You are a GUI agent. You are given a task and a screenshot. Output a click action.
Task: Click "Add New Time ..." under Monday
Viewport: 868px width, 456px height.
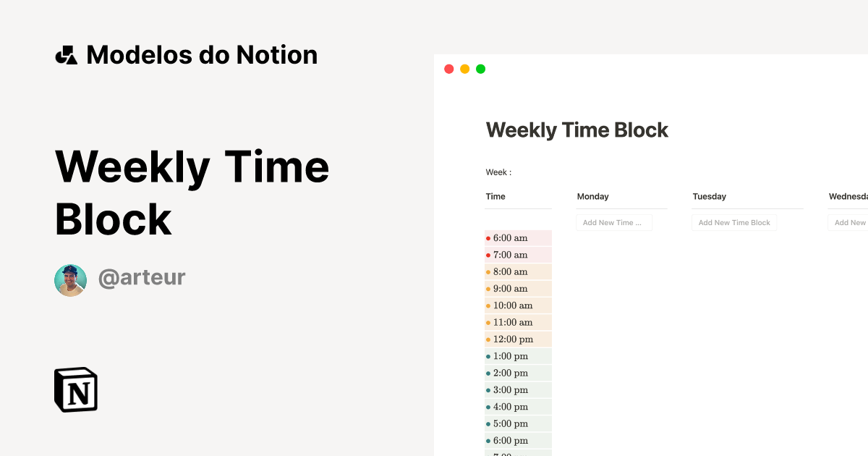(x=614, y=222)
